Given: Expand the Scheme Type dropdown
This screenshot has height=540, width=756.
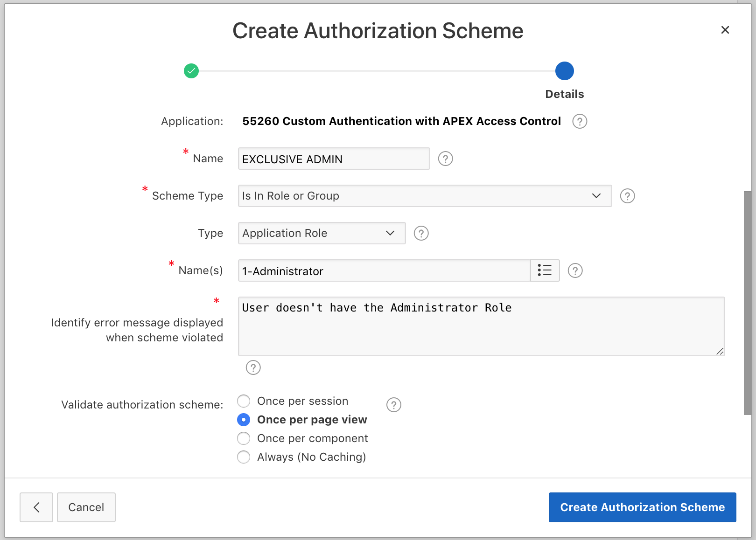Looking at the screenshot, I should pos(424,196).
